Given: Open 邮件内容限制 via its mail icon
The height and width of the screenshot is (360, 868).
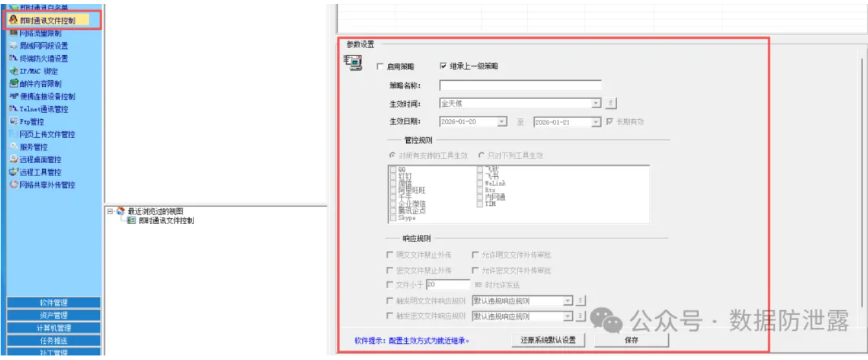Looking at the screenshot, I should 14,84.
